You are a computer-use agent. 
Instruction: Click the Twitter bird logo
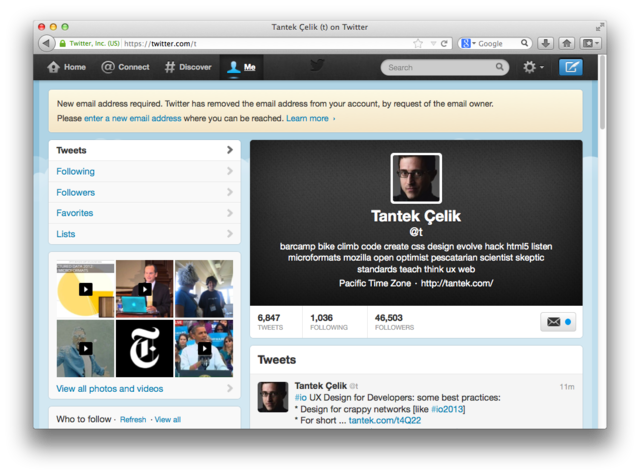[317, 65]
